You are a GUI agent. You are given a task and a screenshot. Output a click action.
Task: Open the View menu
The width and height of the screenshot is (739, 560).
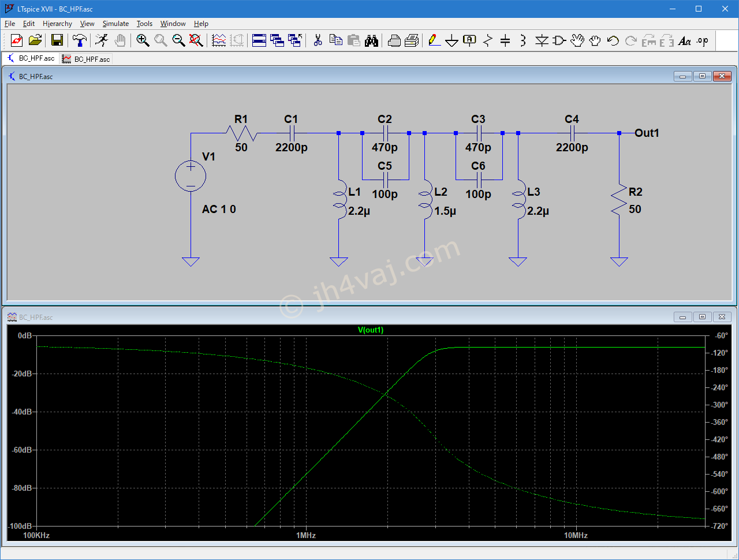point(87,24)
